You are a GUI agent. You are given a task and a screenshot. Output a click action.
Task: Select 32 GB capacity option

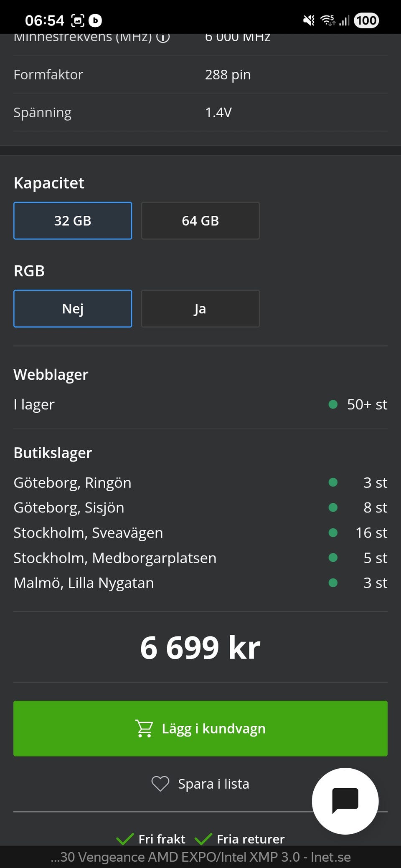73,221
